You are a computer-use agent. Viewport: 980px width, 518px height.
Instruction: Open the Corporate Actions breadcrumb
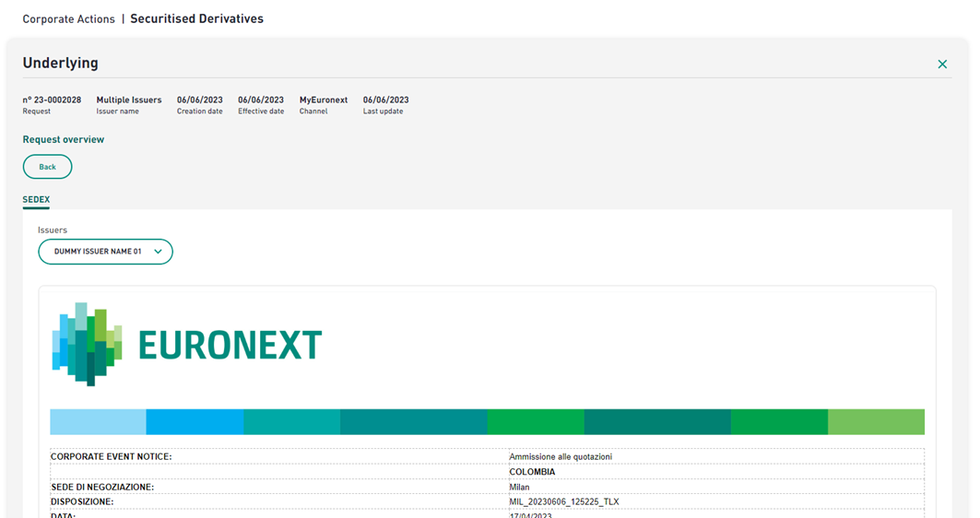click(x=69, y=19)
